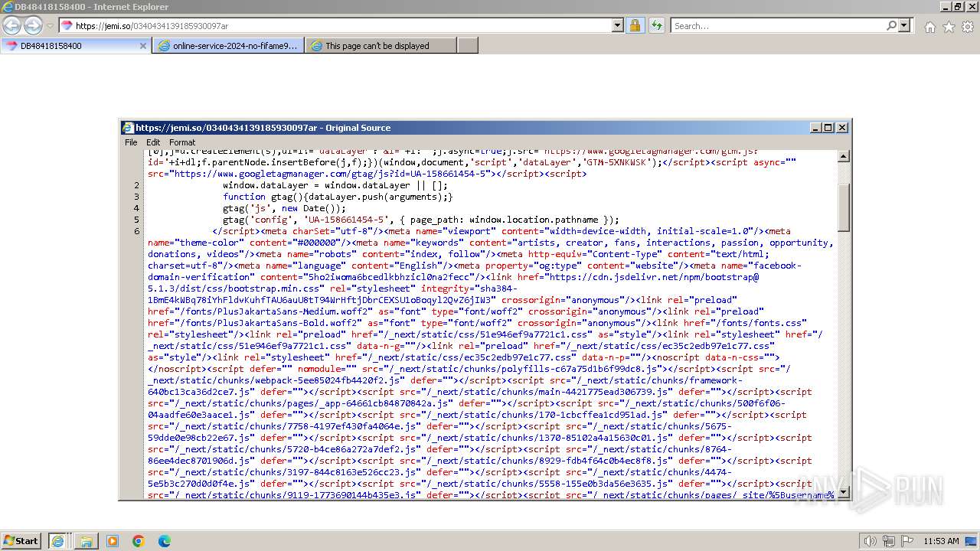980x551 pixels.
Task: Open File menu in Original Source window
Action: (x=131, y=142)
